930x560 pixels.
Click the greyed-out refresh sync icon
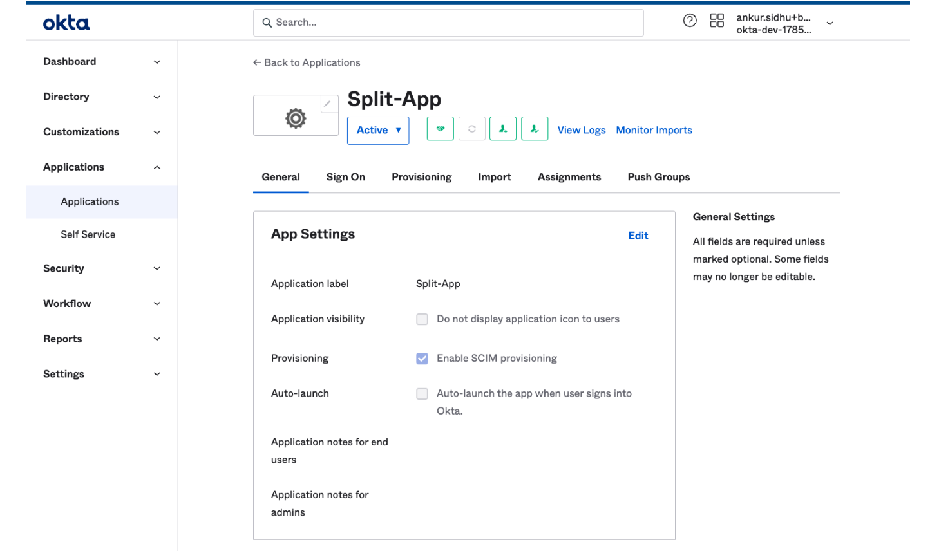click(x=471, y=129)
